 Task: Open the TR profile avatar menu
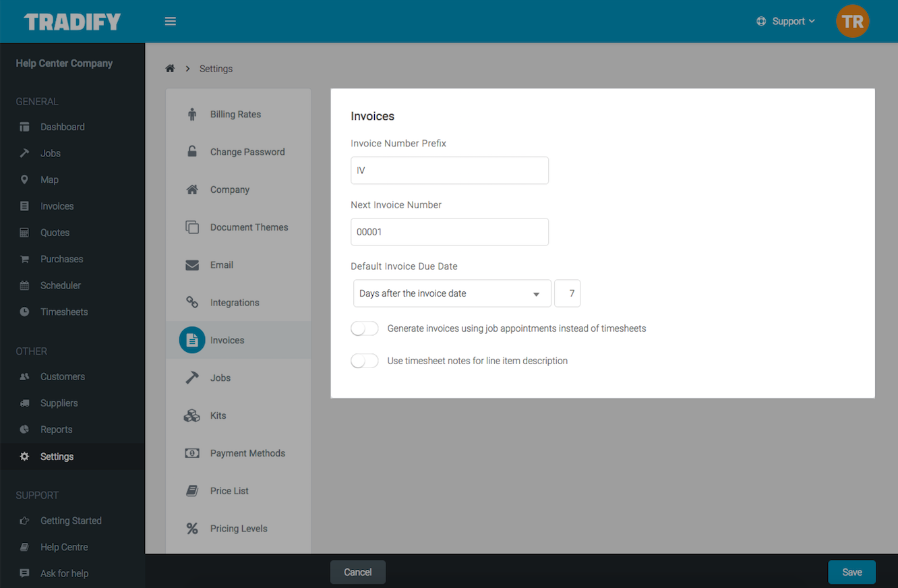[852, 21]
